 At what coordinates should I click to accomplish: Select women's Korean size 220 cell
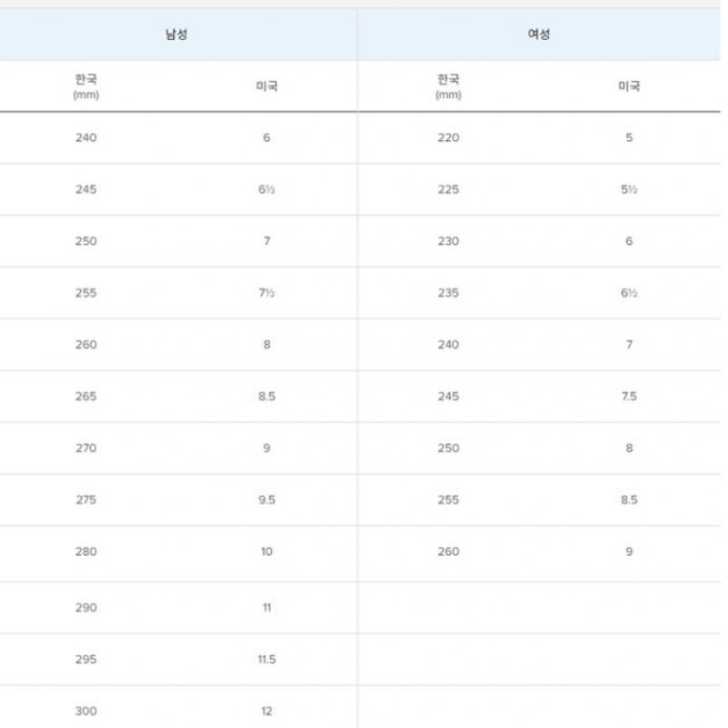click(x=449, y=138)
